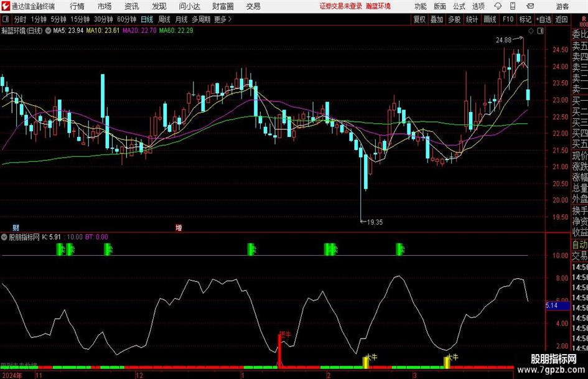Click the 24.88 high price label
Screen dimensions: 588x379
pyautogui.click(x=503, y=40)
